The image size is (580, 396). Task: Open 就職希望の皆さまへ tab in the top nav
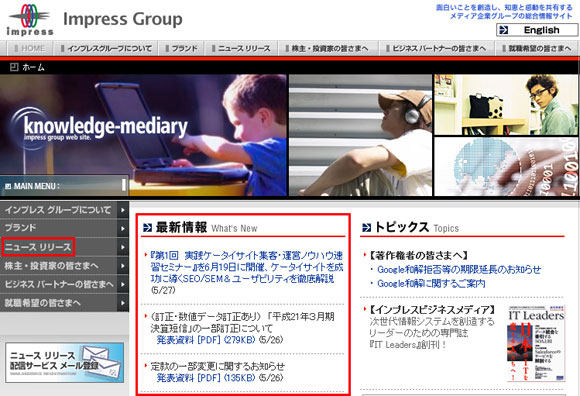point(537,48)
